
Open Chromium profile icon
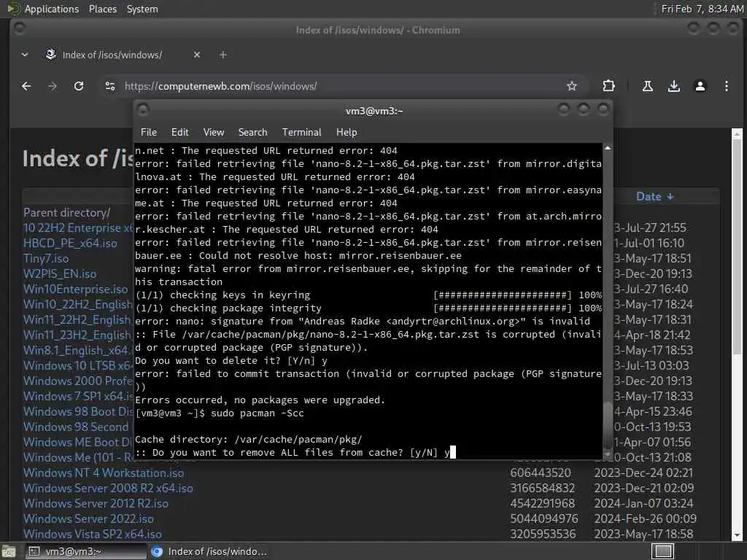pos(700,86)
